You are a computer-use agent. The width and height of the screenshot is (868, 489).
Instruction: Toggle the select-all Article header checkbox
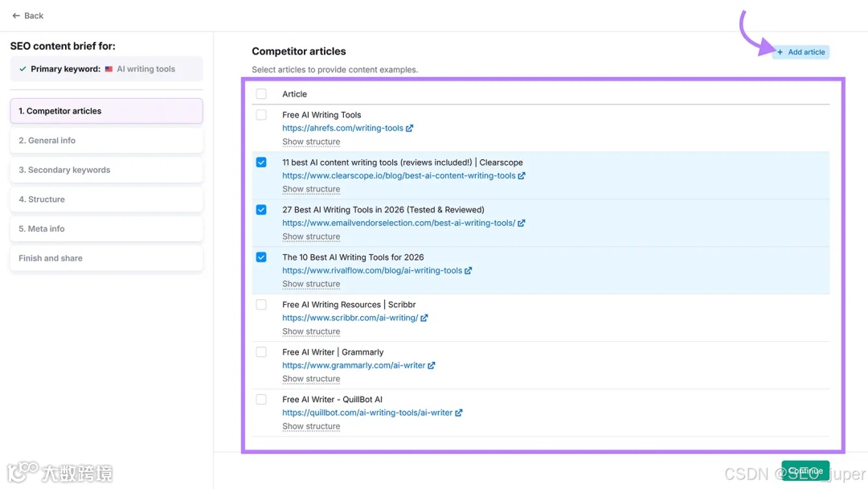pyautogui.click(x=261, y=94)
